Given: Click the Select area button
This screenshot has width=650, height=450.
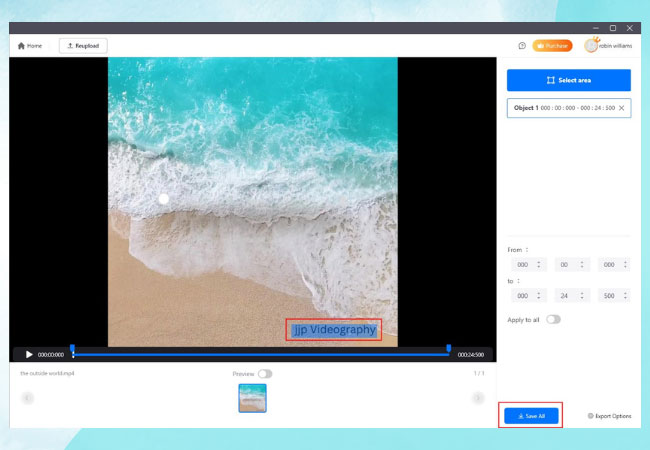Looking at the screenshot, I should coord(568,80).
